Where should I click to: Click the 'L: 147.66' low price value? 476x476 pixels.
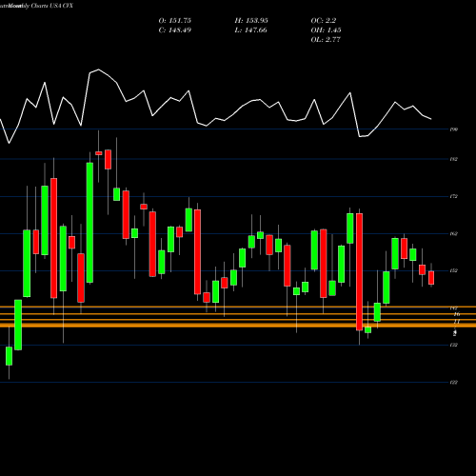[x=250, y=30]
